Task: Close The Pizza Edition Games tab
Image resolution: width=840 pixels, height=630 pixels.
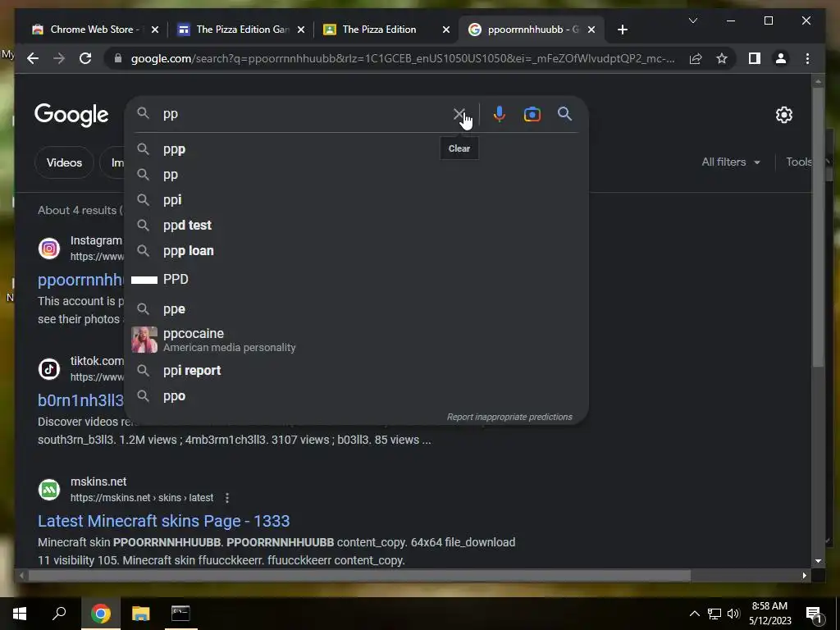Action: [x=301, y=30]
